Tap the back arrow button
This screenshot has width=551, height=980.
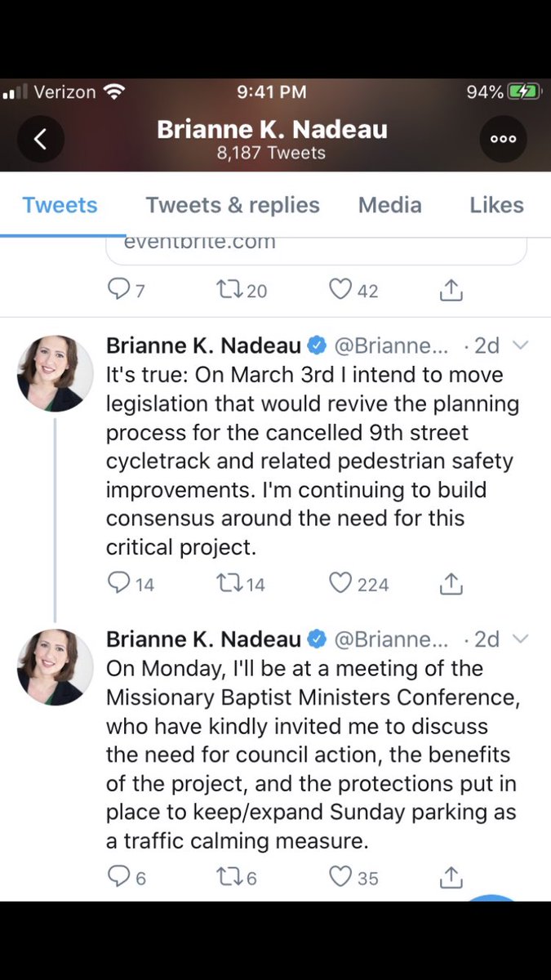click(38, 138)
